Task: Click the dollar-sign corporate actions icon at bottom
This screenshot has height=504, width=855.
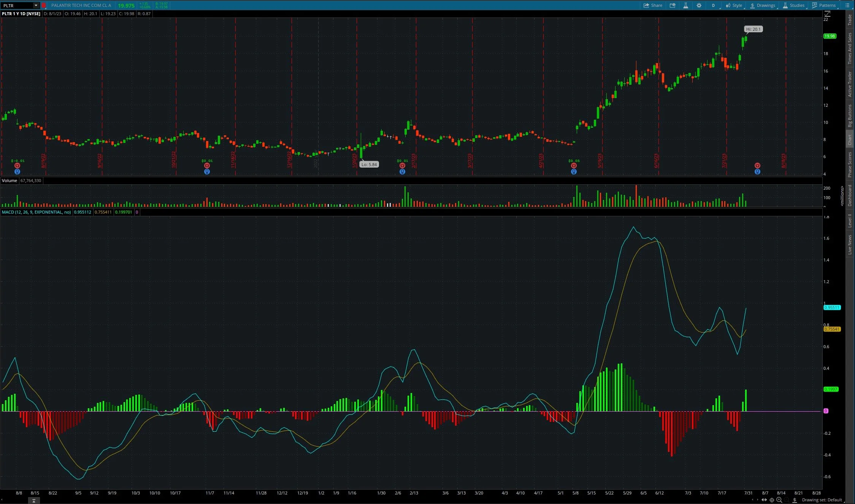Action: click(795, 500)
